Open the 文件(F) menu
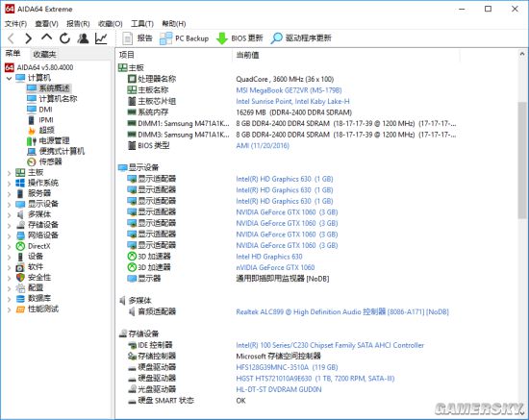 click(15, 24)
